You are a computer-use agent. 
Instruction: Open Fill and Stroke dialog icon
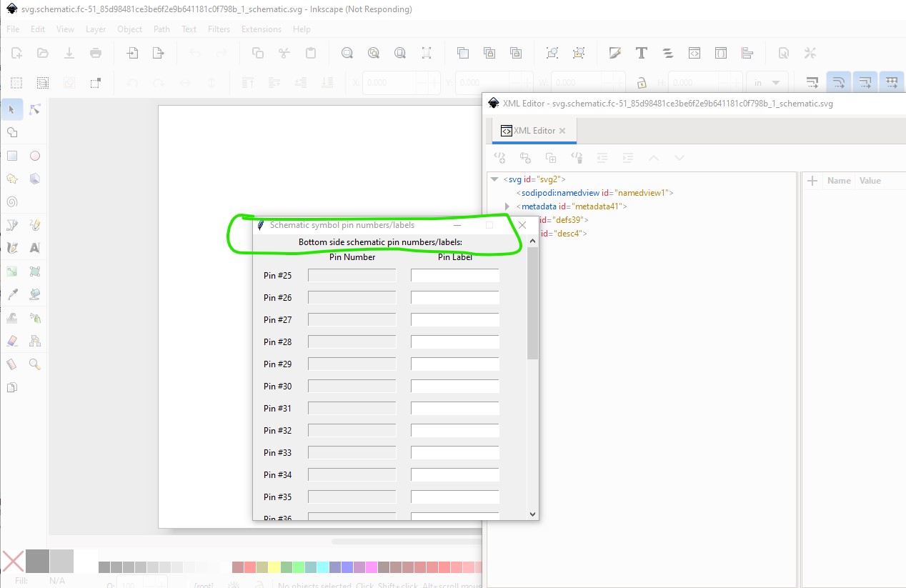tap(615, 53)
